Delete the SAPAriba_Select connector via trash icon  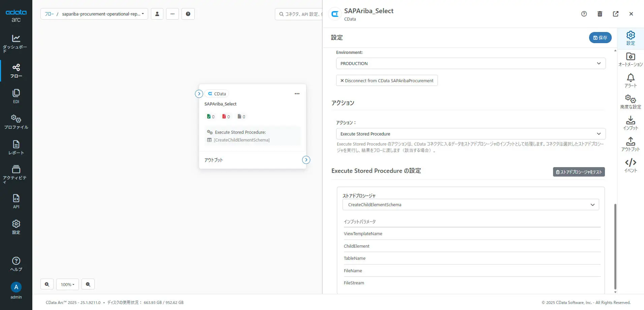coord(600,14)
